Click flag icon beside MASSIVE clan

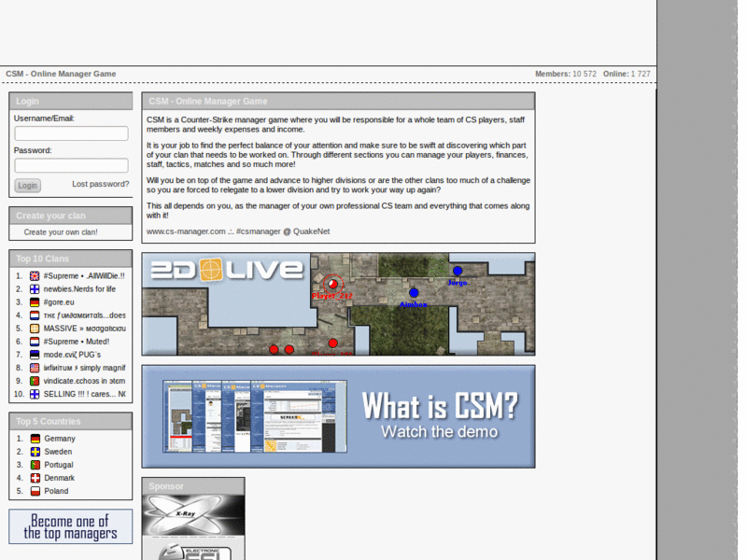click(35, 329)
